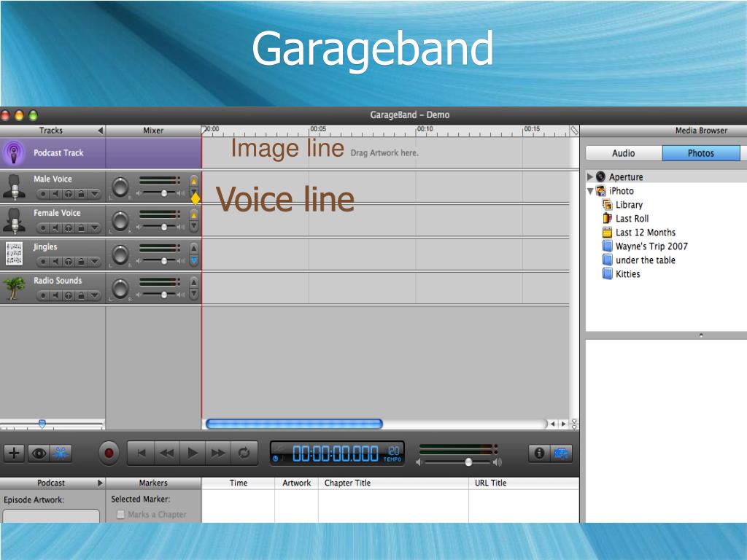The width and height of the screenshot is (747, 560).
Task: Enable recording on Radio Sounds track
Action: pos(43,296)
